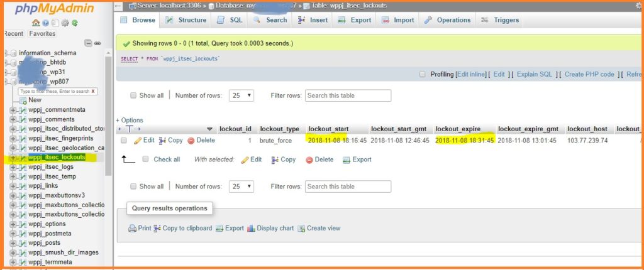Screen dimensions: 644x270
Task: Click the Display chart icon
Action: 251,229
